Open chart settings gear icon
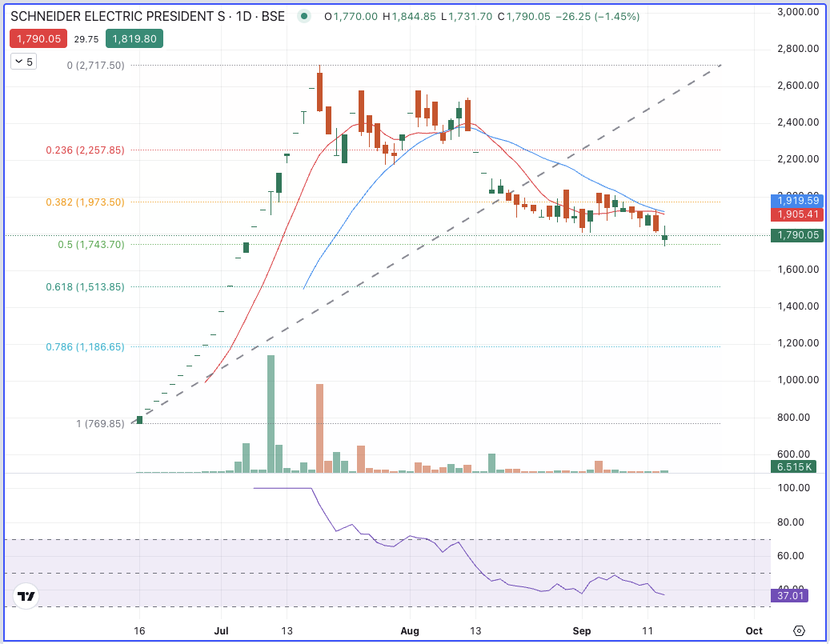The width and height of the screenshot is (830, 644). point(799,630)
